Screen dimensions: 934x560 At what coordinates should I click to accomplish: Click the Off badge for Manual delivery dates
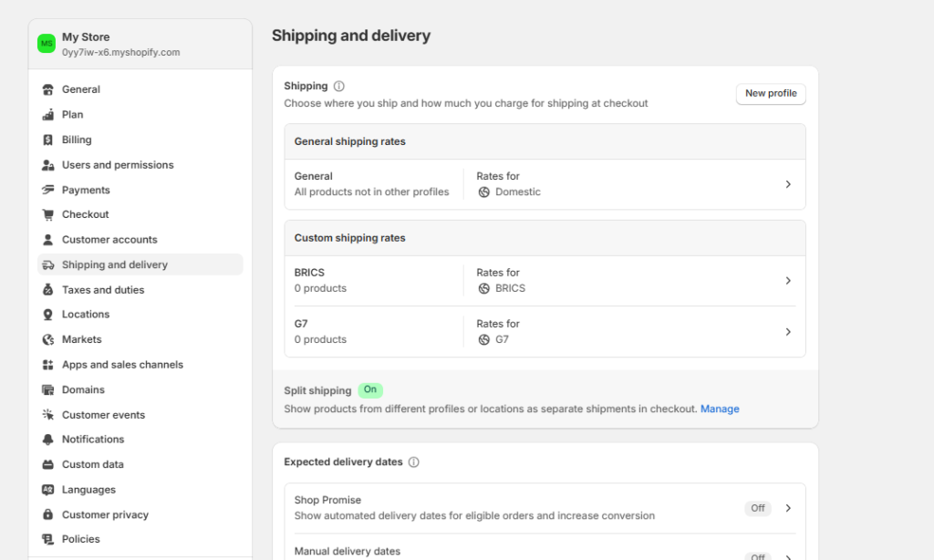tap(757, 555)
